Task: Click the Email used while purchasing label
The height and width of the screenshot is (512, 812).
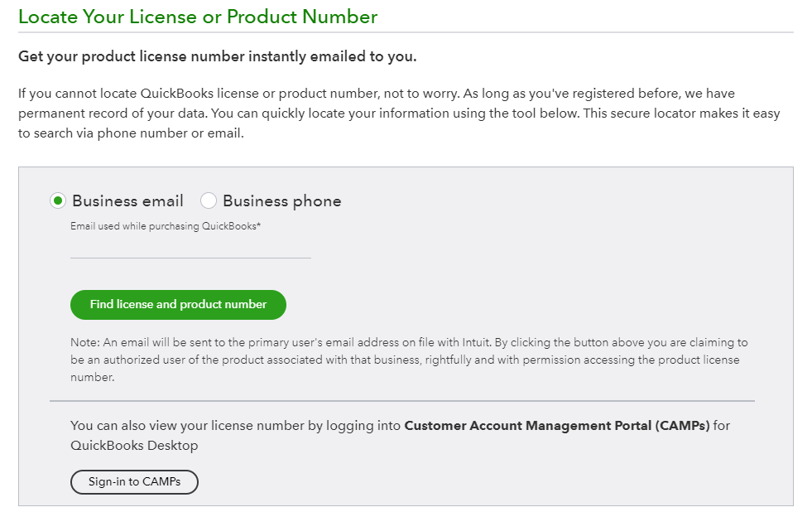Action: click(x=167, y=225)
